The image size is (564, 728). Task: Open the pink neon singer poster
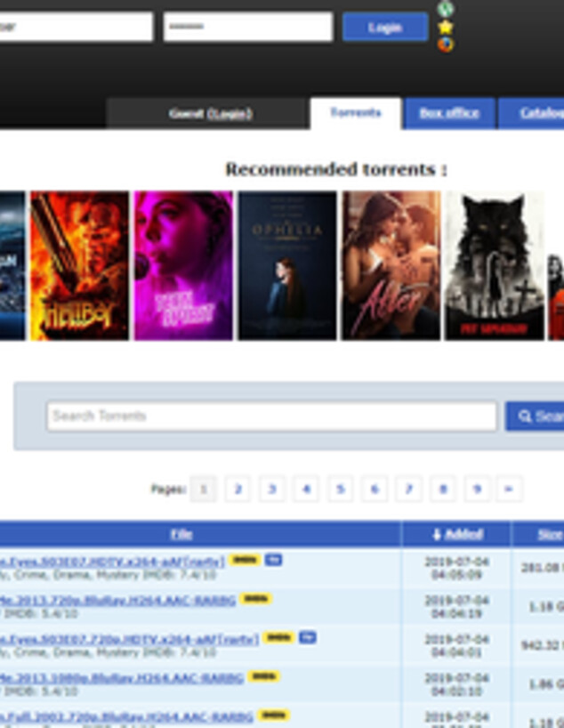(x=183, y=265)
